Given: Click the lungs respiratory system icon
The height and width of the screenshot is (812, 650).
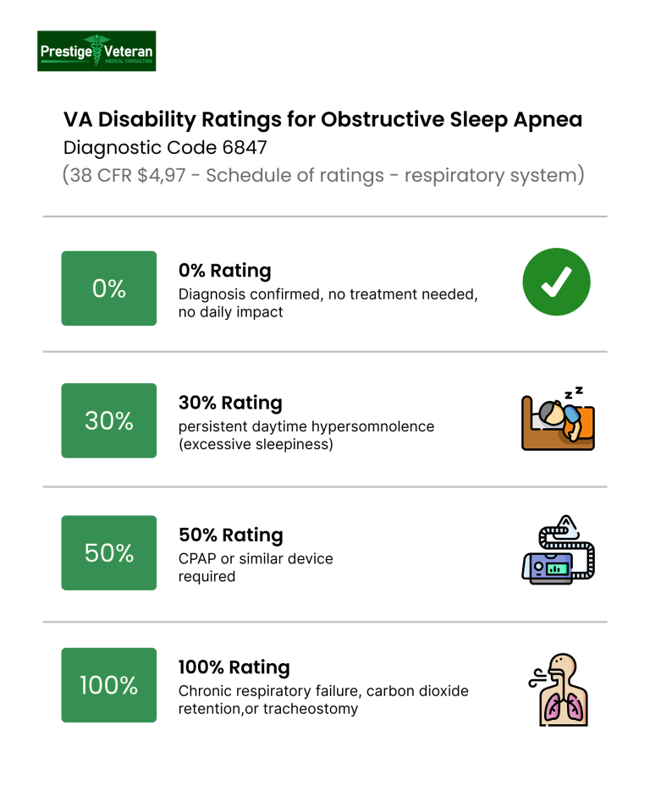Looking at the screenshot, I should tap(558, 689).
